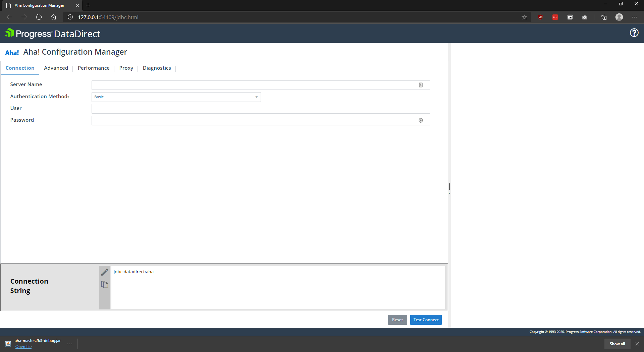Screen dimensions: 644x352
Task: Open the Performance tab
Action: [94, 68]
